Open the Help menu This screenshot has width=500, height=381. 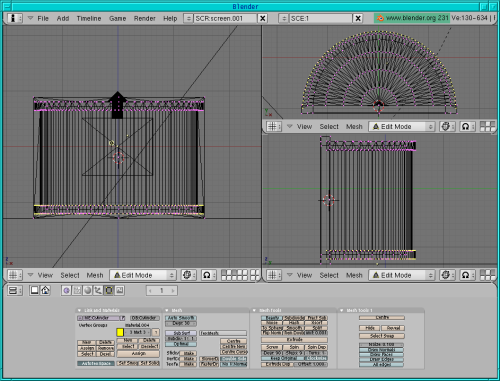[170, 18]
